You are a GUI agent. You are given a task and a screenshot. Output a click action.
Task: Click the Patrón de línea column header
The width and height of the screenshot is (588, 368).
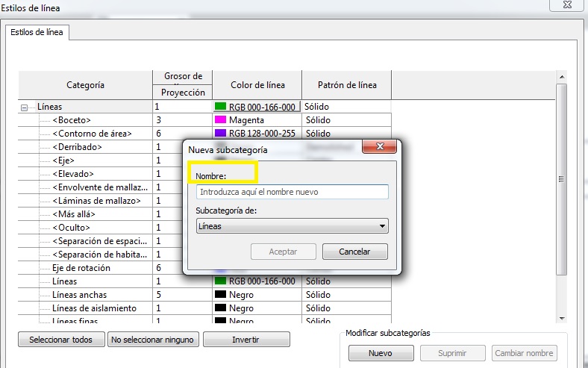pyautogui.click(x=346, y=85)
